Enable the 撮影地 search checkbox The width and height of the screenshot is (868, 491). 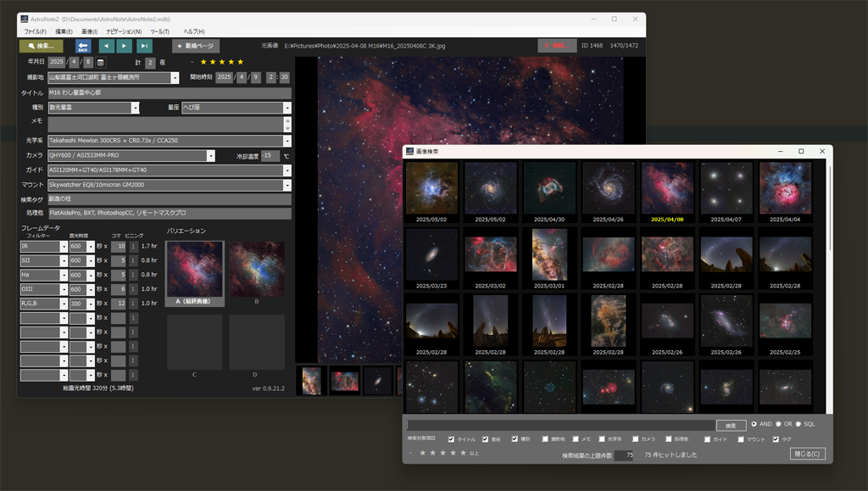click(545, 436)
